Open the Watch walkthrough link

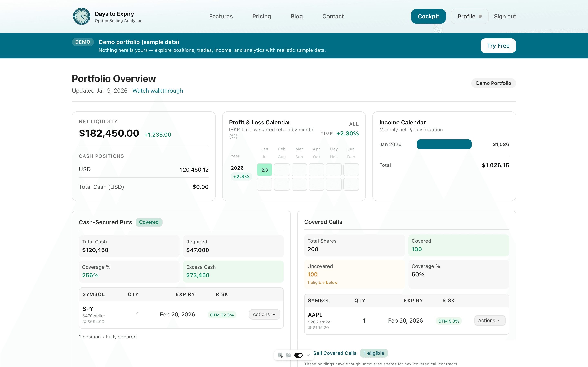tap(157, 90)
